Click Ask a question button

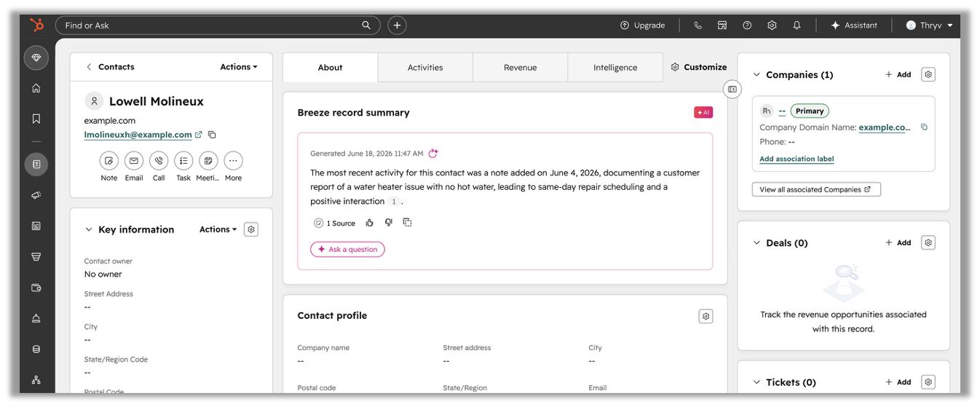347,250
